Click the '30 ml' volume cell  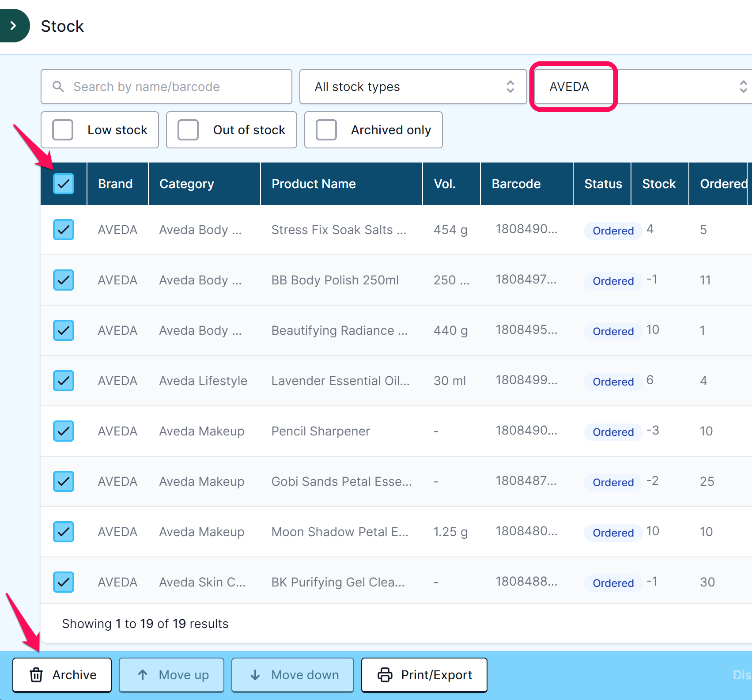pos(450,381)
